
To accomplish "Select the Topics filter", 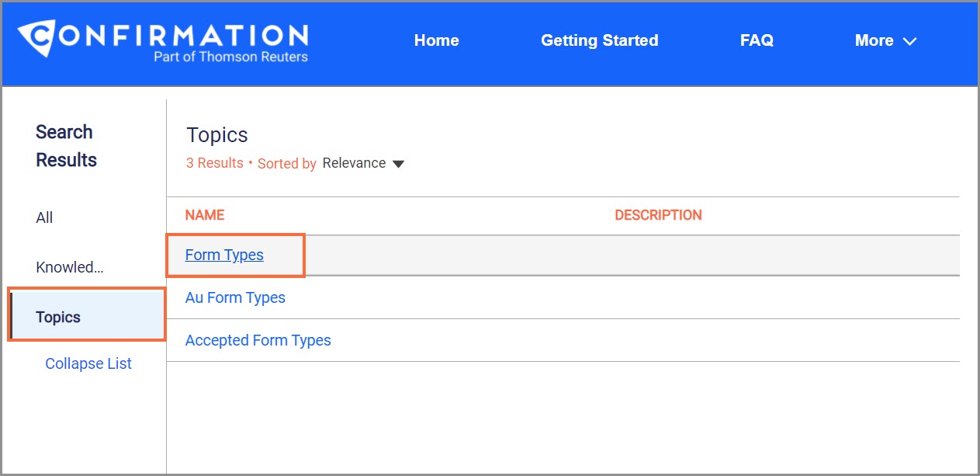I will tap(59, 316).
